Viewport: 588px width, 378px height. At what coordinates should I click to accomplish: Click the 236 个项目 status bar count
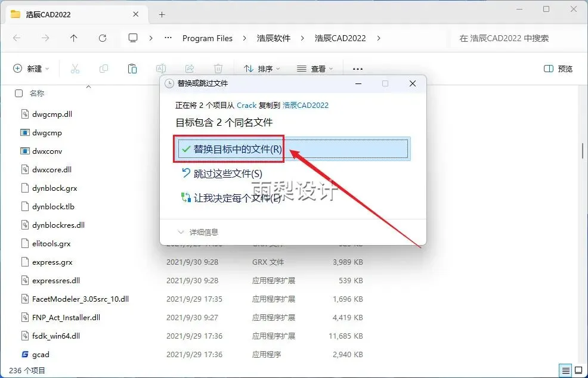tap(27, 370)
